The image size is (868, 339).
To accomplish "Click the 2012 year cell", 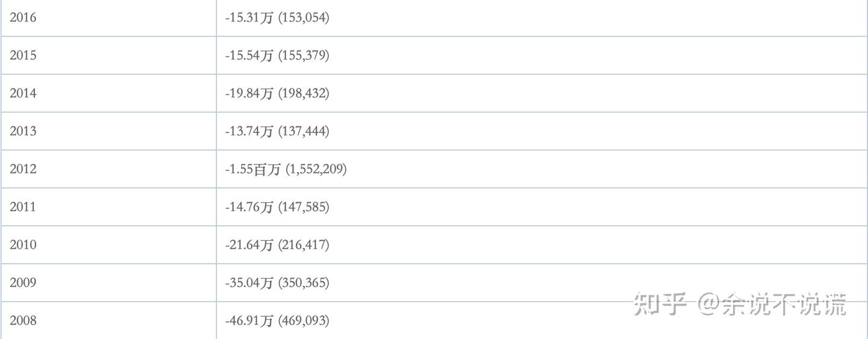I will tap(23, 169).
